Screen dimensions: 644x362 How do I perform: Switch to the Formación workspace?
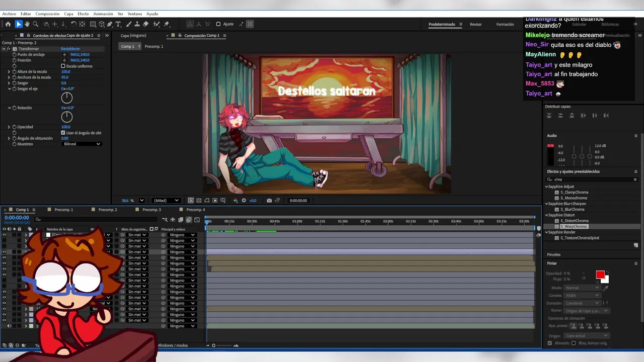[x=505, y=24]
